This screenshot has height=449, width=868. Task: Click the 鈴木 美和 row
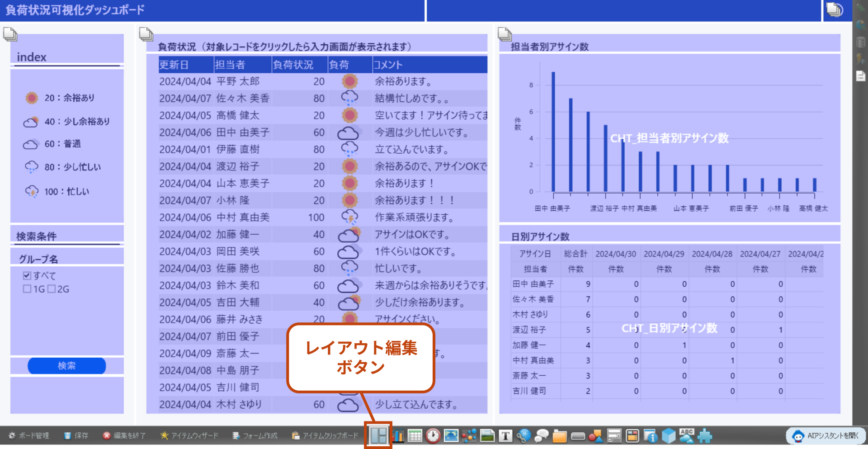(x=323, y=285)
